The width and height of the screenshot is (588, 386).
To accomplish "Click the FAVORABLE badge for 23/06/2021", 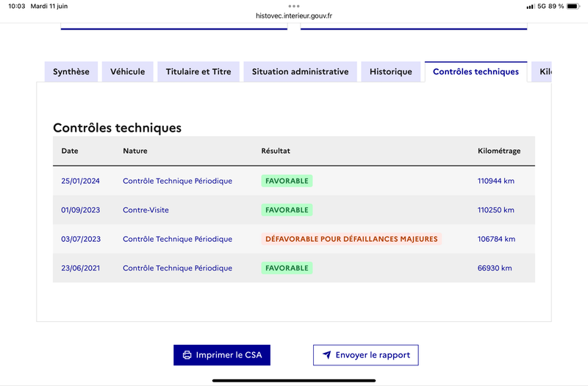I will tap(287, 268).
